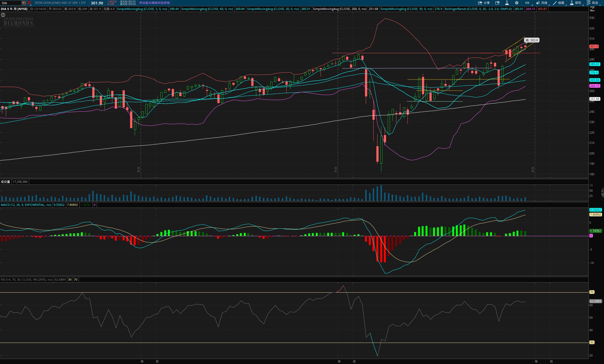
Task: Click the RSI 30 oversold axis label
Action: tap(592, 342)
